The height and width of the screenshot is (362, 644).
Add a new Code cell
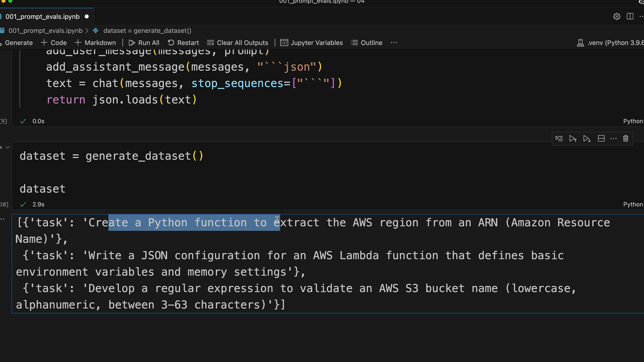pos(54,43)
